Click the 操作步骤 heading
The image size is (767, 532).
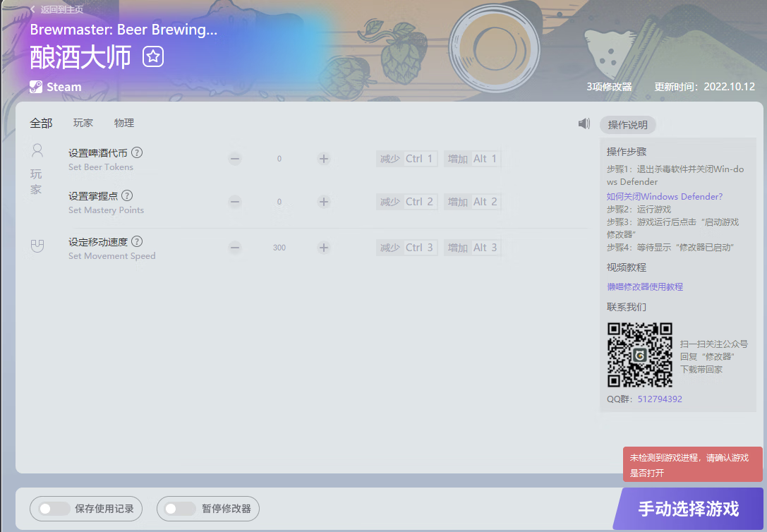[x=627, y=152]
